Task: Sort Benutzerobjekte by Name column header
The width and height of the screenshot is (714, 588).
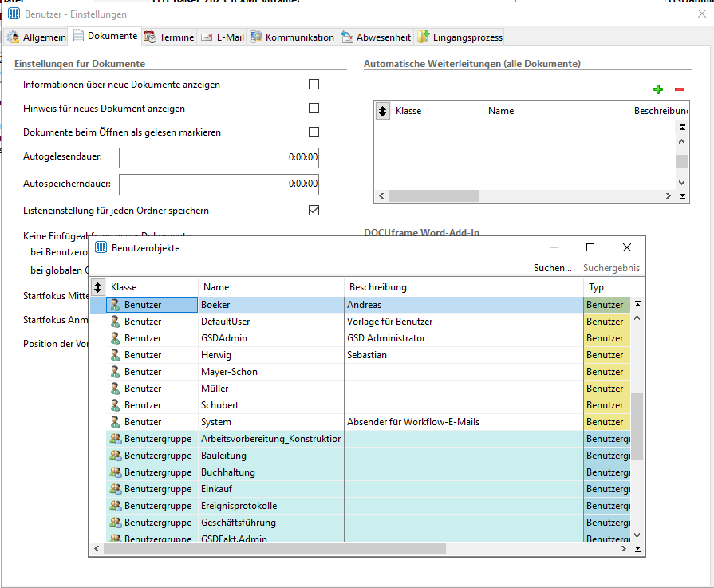Action: 271,287
